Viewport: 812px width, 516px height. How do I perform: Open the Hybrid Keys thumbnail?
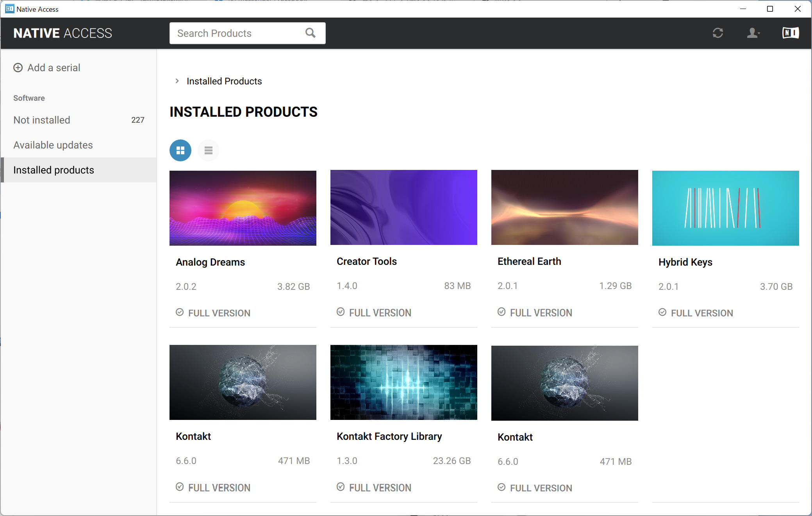point(726,208)
